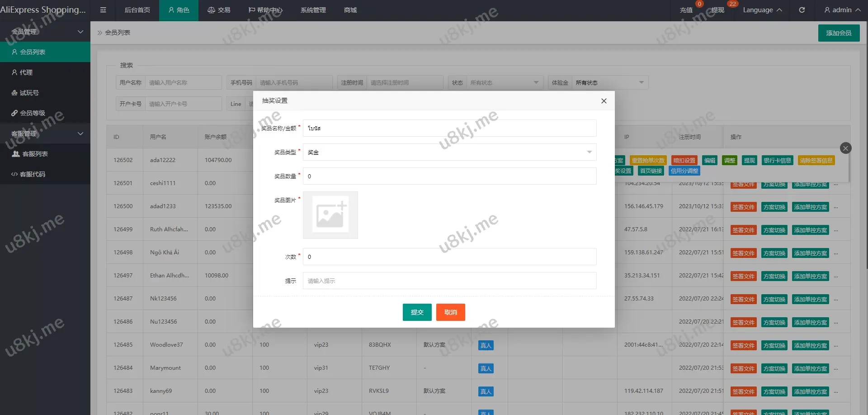
Task: Click the sidebar collapse hamburger icon
Action: tap(103, 10)
